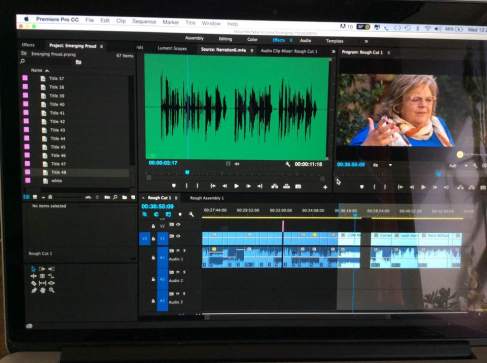
Task: Open Program monitor zoom level dropdown
Action: pyautogui.click(x=383, y=165)
